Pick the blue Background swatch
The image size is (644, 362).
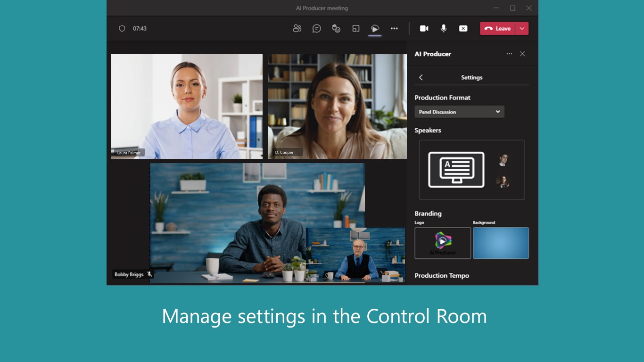(x=501, y=243)
